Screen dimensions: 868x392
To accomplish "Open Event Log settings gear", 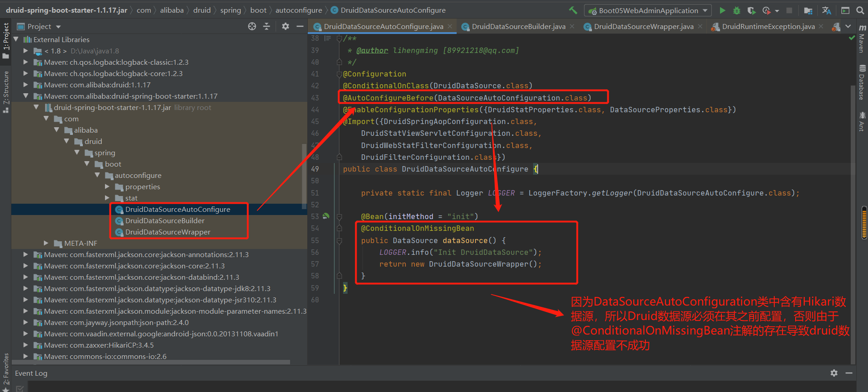I will coord(834,373).
